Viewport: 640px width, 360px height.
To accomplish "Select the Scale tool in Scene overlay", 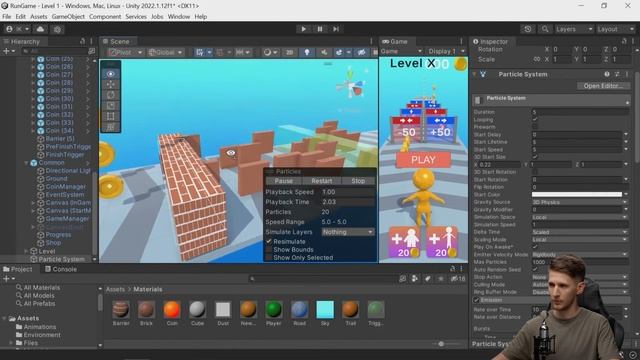I will [x=111, y=106].
